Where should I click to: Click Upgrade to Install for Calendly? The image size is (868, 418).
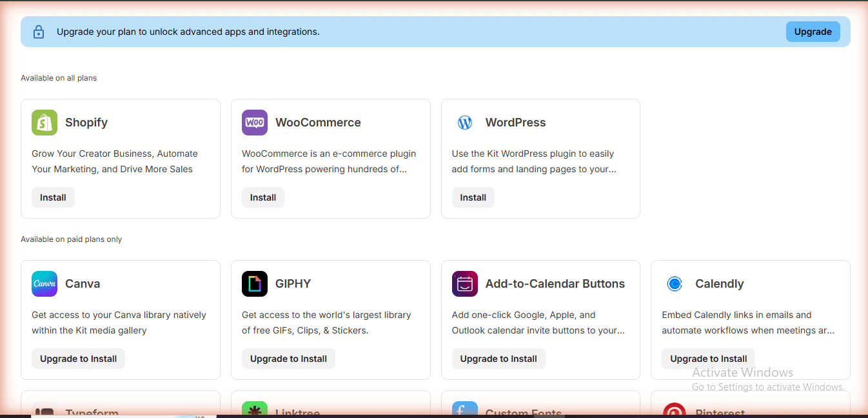tap(708, 359)
